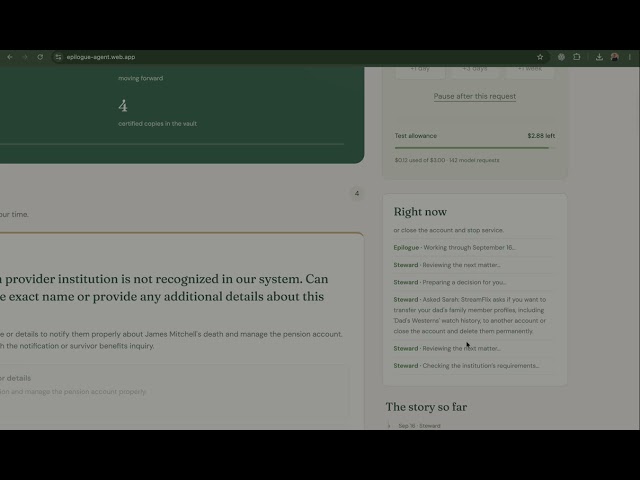Click the James Mitchell's death description text
The height and width of the screenshot is (480, 640).
[171, 340]
